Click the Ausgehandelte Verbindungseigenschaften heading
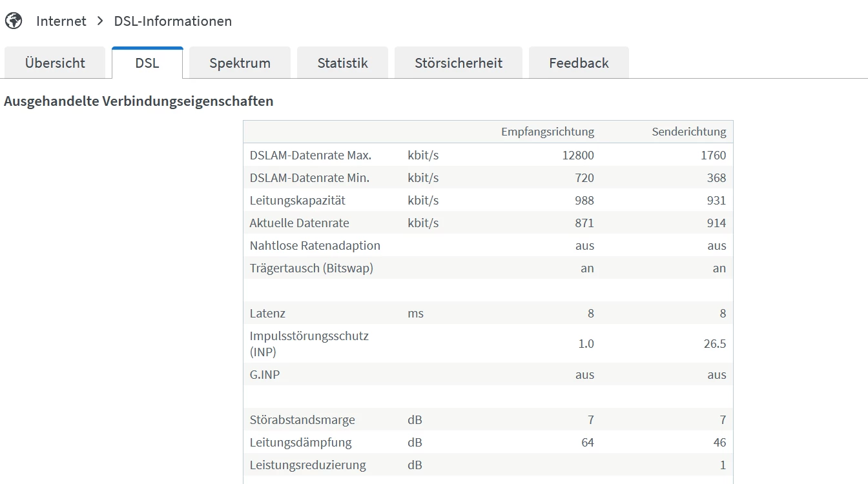Viewport: 868px width, 484px height. (138, 101)
